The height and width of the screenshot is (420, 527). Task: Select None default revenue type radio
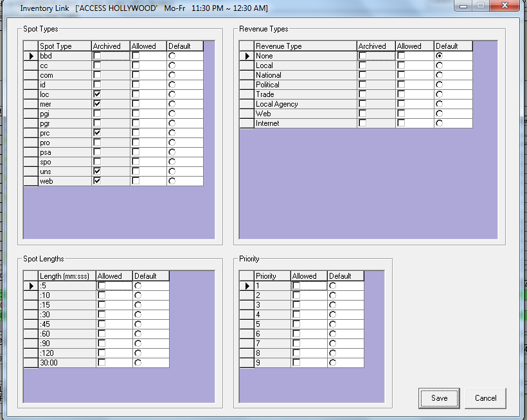point(439,56)
